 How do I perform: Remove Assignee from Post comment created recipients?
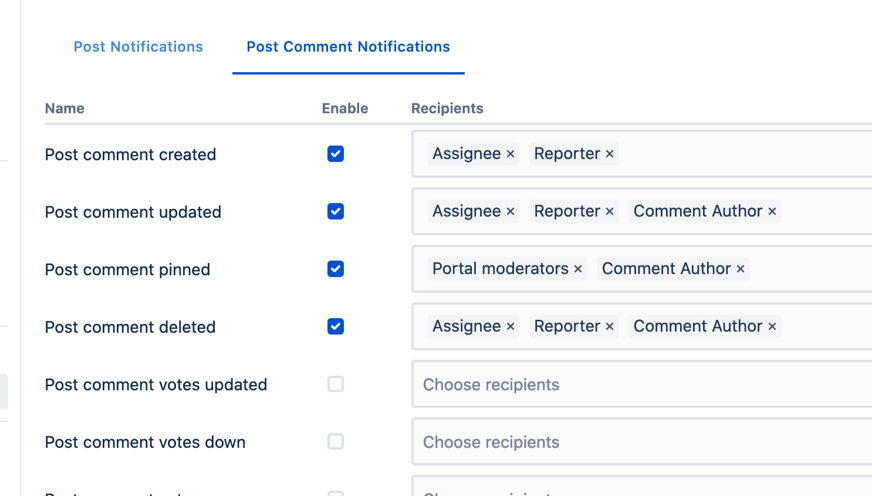coord(511,154)
